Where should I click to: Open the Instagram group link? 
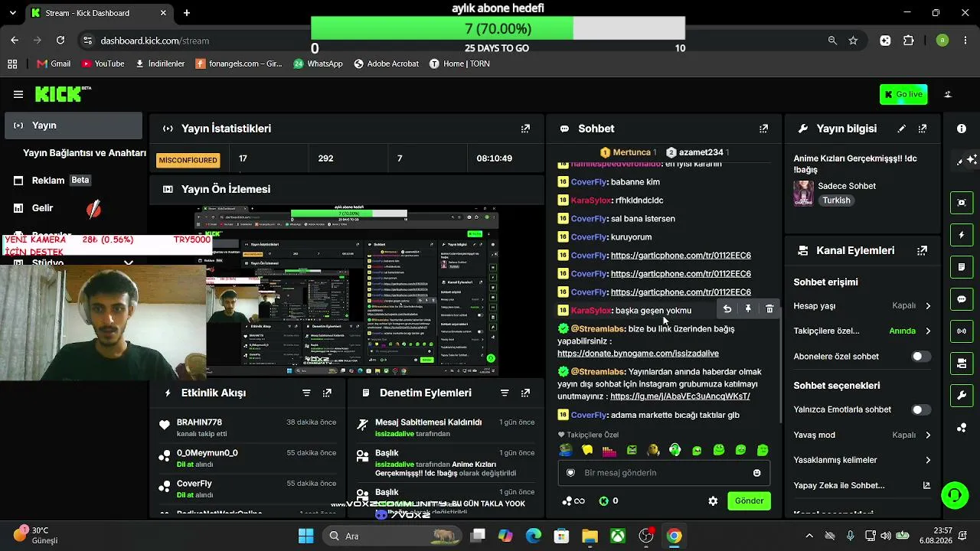(680, 396)
